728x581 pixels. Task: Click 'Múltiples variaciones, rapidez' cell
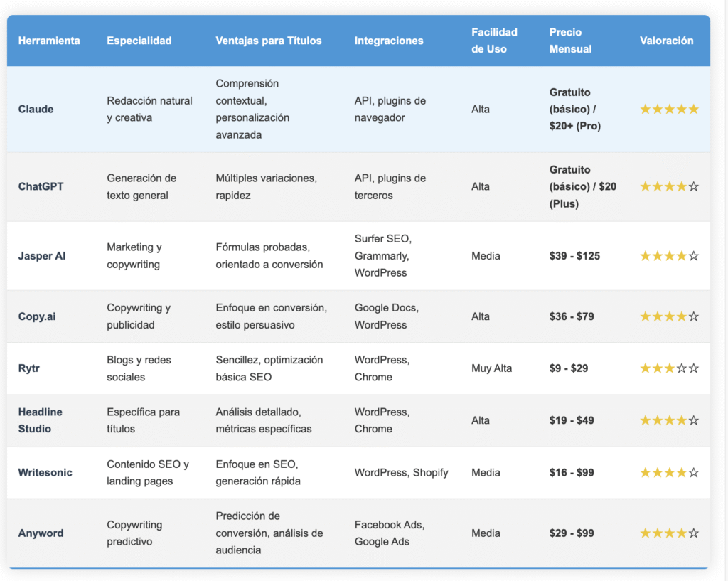(x=267, y=187)
